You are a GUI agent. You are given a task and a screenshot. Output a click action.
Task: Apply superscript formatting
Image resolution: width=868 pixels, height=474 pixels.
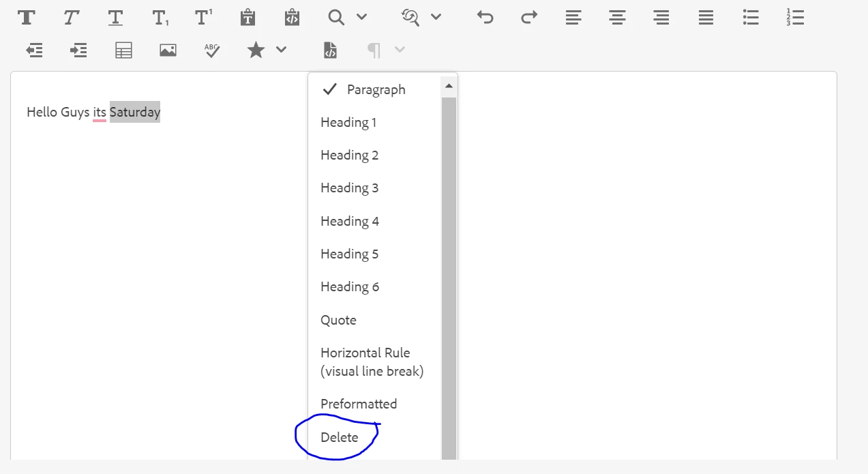pos(204,17)
